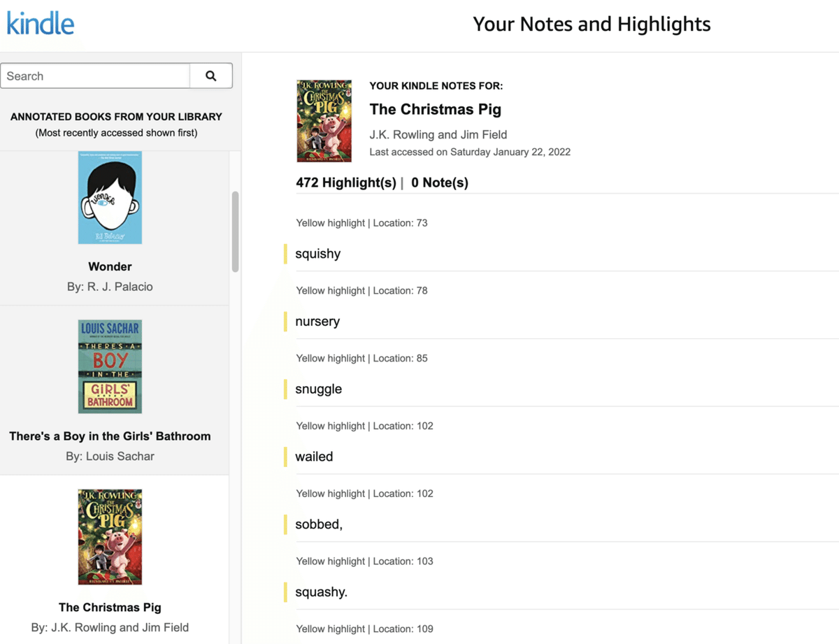This screenshot has width=839, height=644.
Task: Click Your Kindle Notes For label
Action: tap(436, 86)
